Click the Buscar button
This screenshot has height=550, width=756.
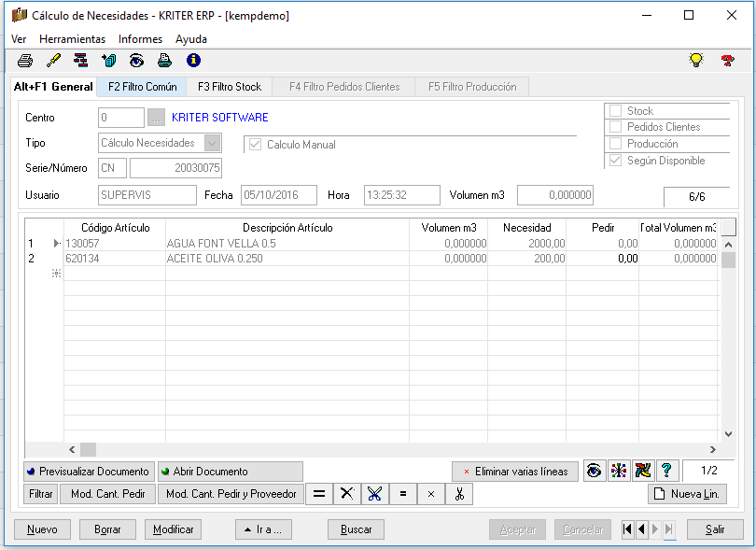[356, 529]
